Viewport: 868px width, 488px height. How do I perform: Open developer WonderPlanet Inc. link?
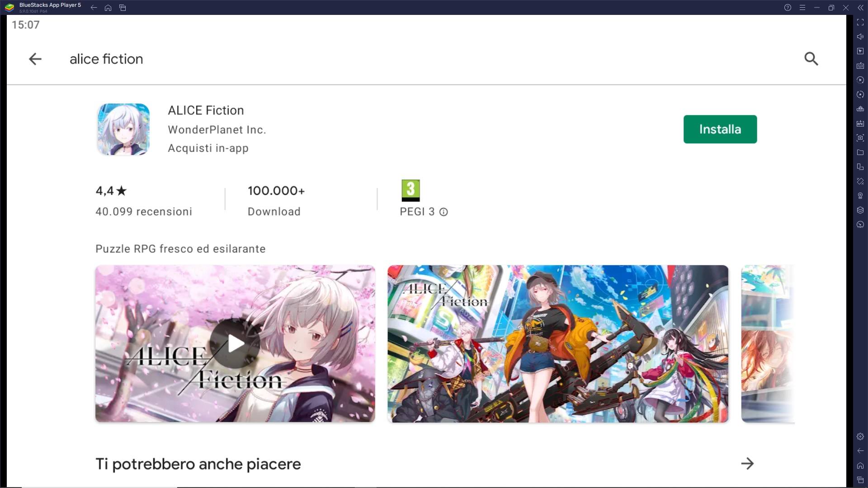(x=217, y=130)
